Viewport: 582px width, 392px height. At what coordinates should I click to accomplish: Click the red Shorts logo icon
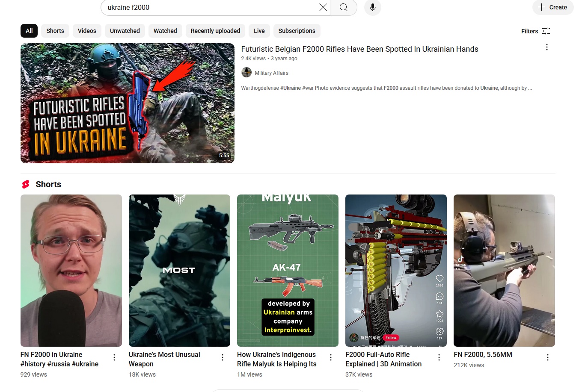coord(26,184)
